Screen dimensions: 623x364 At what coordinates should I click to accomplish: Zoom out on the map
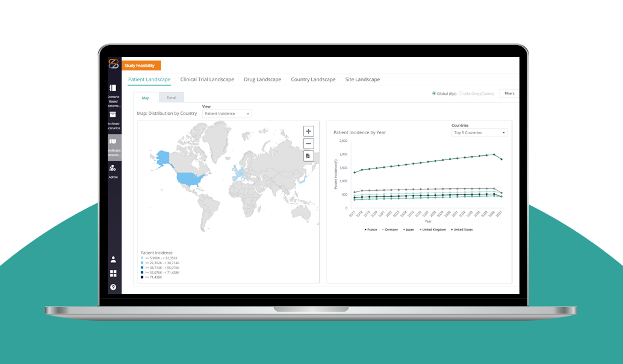click(308, 144)
